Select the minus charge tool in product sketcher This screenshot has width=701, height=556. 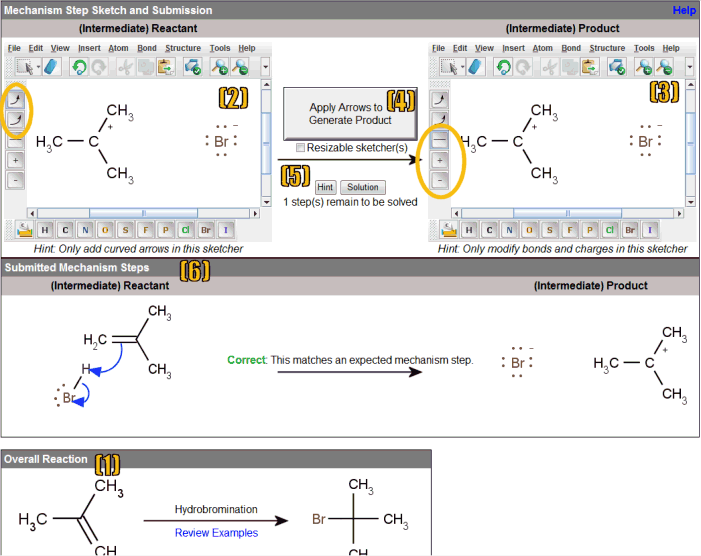(439, 180)
